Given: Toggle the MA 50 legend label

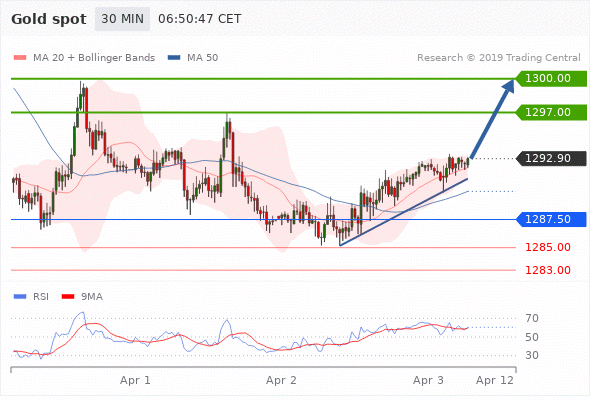Looking at the screenshot, I should [x=202, y=58].
